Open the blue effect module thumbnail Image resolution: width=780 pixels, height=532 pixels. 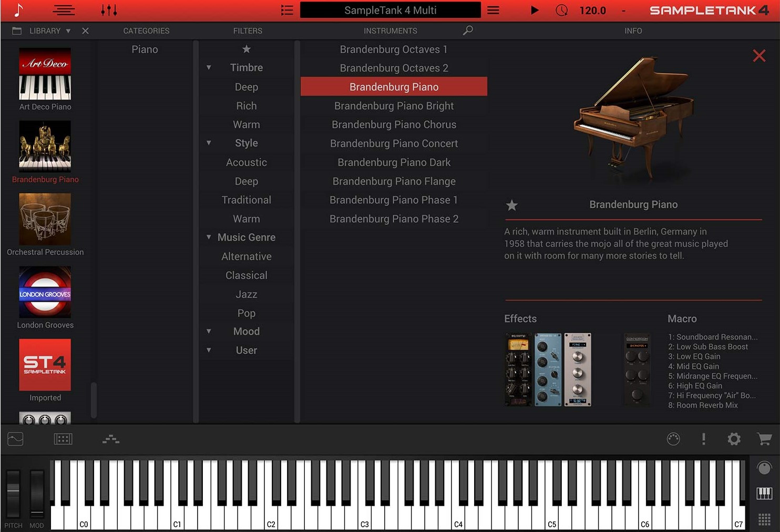[x=548, y=370]
